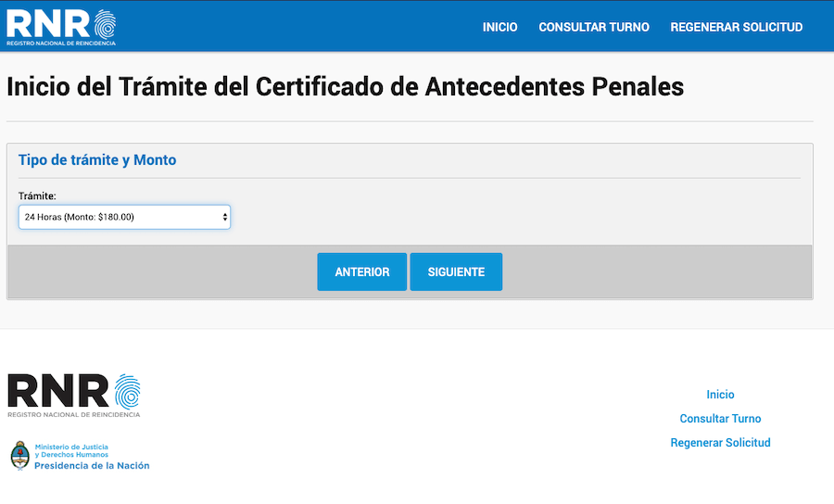The image size is (834, 504).
Task: Open INICIO in the top navigation
Action: coord(499,27)
